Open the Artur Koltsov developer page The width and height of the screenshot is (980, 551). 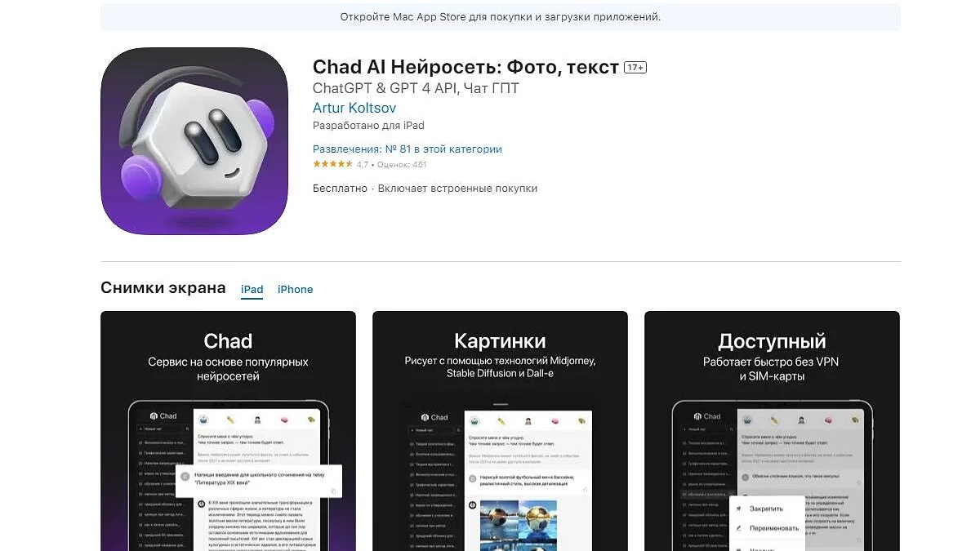pyautogui.click(x=354, y=108)
